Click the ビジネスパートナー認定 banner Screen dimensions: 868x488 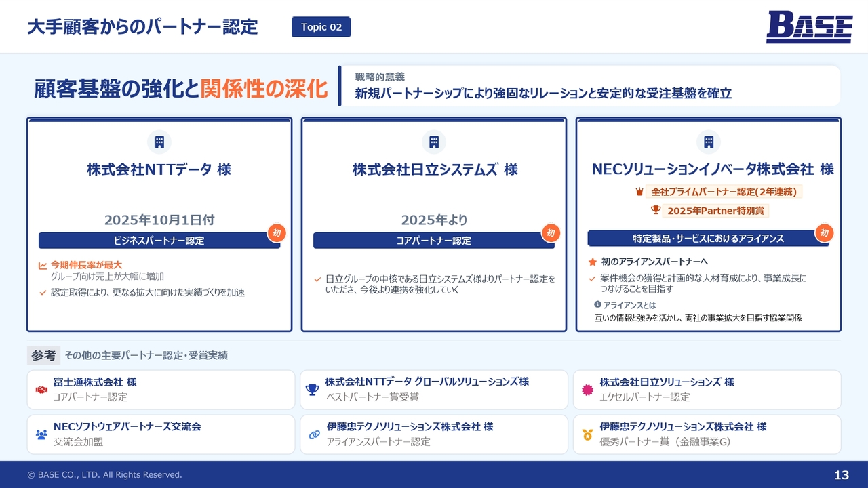click(x=159, y=241)
